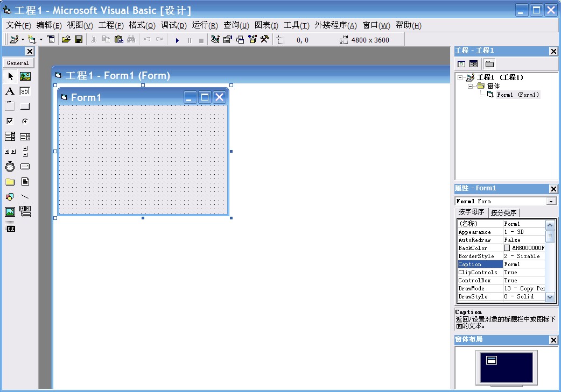Select the OptionButton control in the toolbox
Image resolution: width=561 pixels, height=392 pixels.
coord(25,121)
